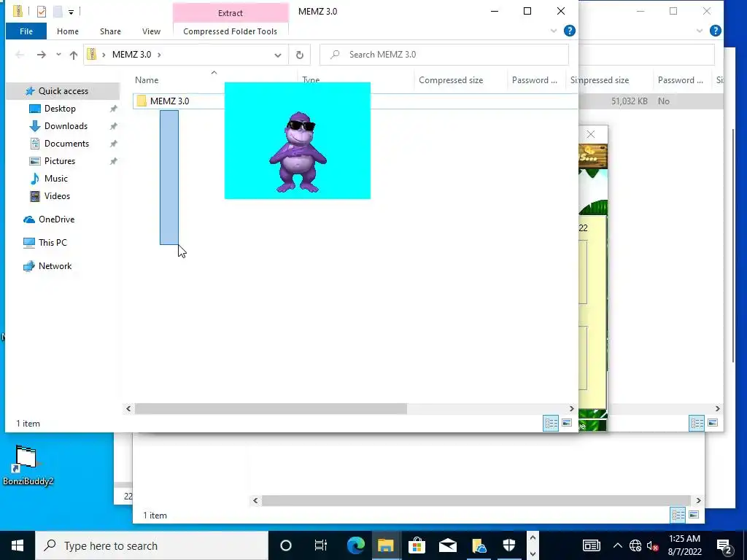This screenshot has width=747, height=560.
Task: Refresh the MEMZ 3.0 folder view
Action: click(x=300, y=55)
